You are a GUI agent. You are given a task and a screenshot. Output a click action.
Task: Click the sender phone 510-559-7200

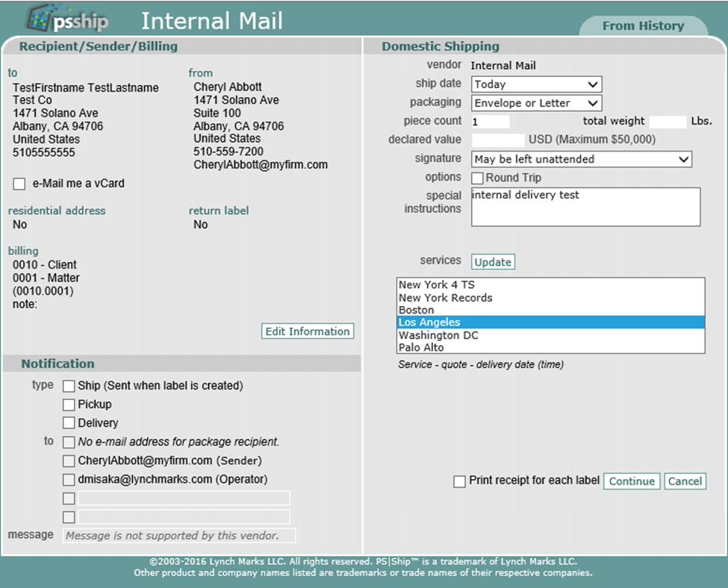click(228, 151)
